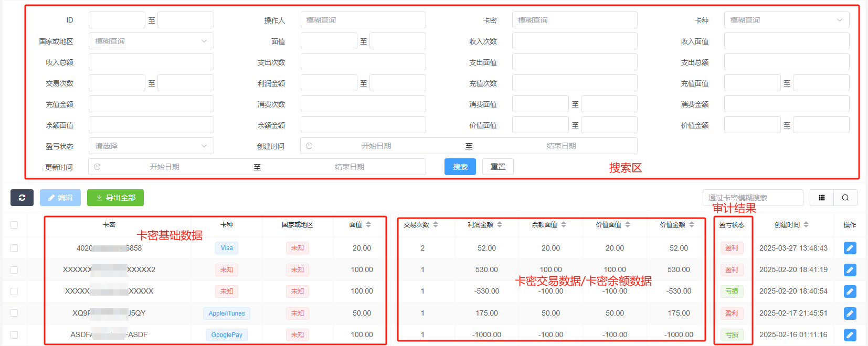Screen dimensions: 868x346
Task: Click the GooglePay card type tag
Action: [x=227, y=335]
